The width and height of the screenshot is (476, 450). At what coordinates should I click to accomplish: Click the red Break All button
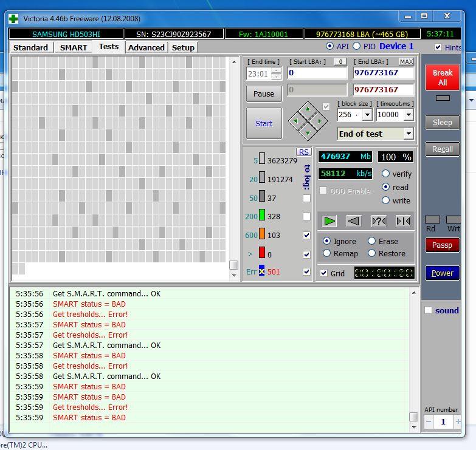(x=442, y=77)
